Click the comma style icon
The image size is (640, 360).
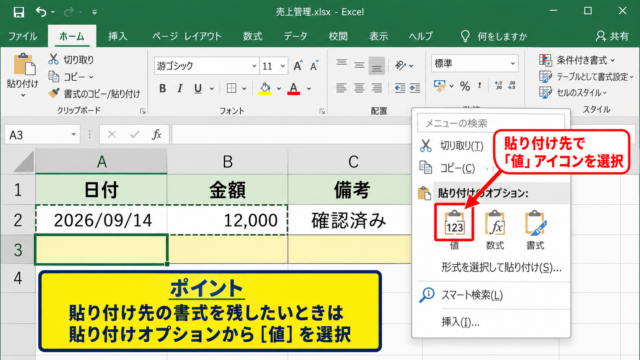click(x=480, y=85)
